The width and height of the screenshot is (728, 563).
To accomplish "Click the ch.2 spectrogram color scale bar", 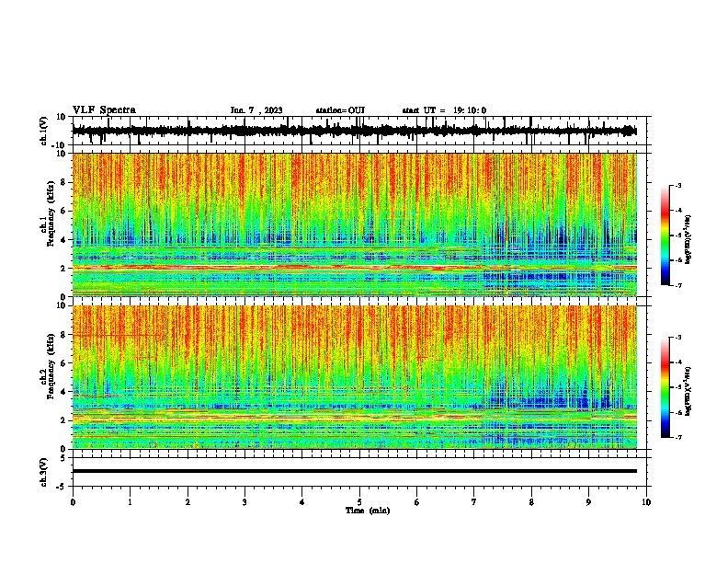I will point(665,387).
